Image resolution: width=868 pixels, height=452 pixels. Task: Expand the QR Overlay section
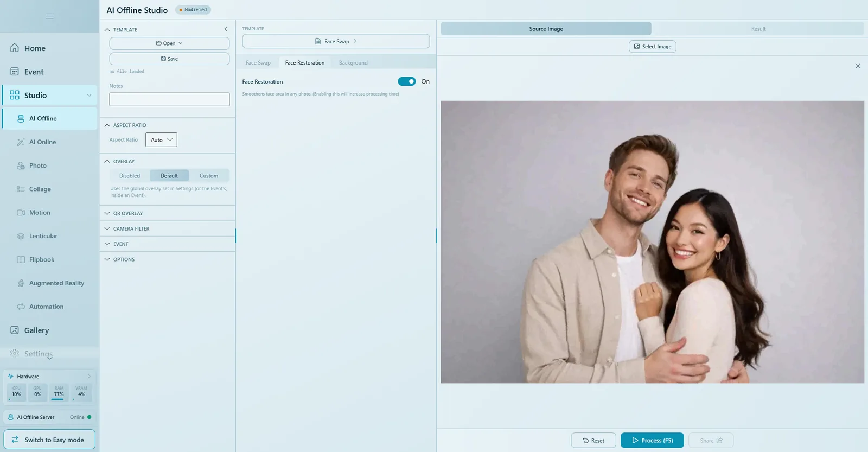(x=167, y=213)
